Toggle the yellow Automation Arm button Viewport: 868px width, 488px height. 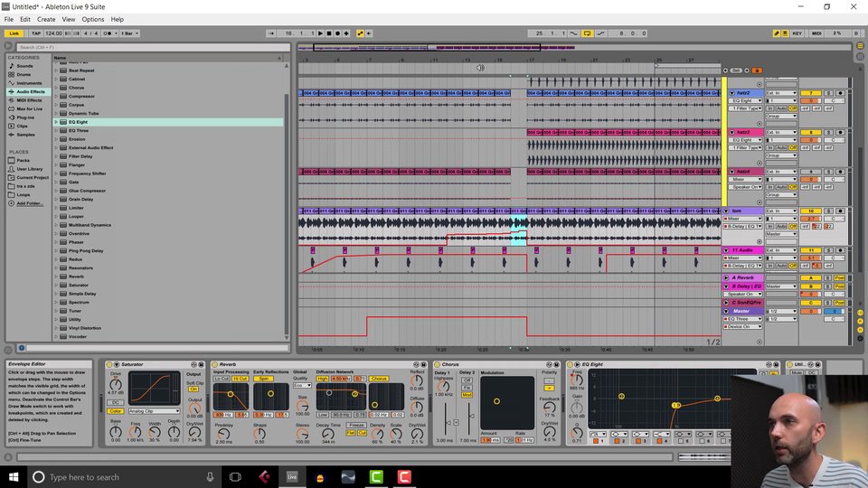(x=360, y=33)
